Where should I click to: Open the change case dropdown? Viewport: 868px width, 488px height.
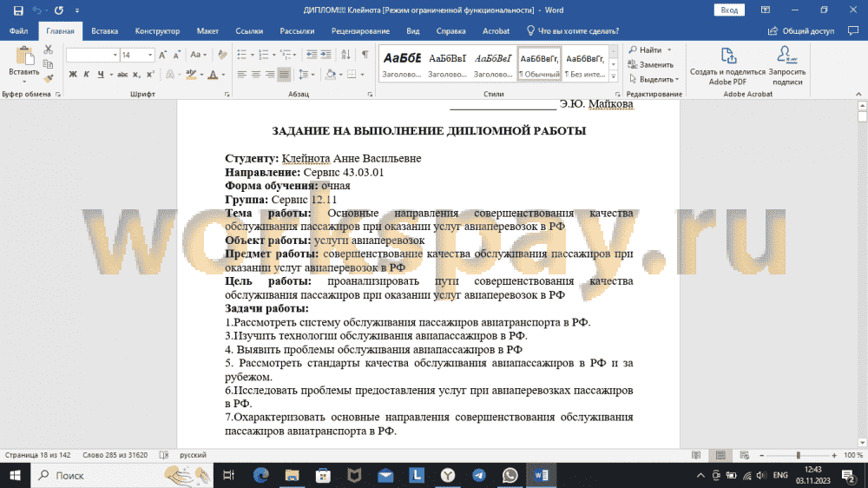(x=198, y=55)
